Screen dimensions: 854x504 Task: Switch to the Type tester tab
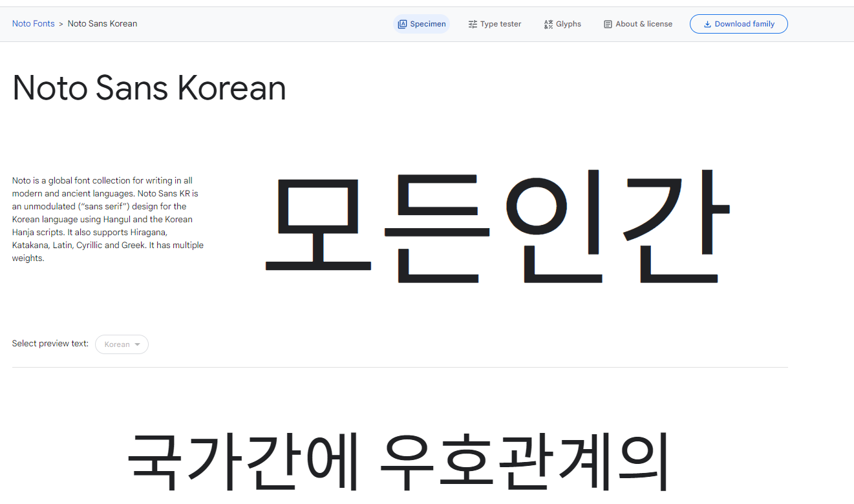coord(495,24)
